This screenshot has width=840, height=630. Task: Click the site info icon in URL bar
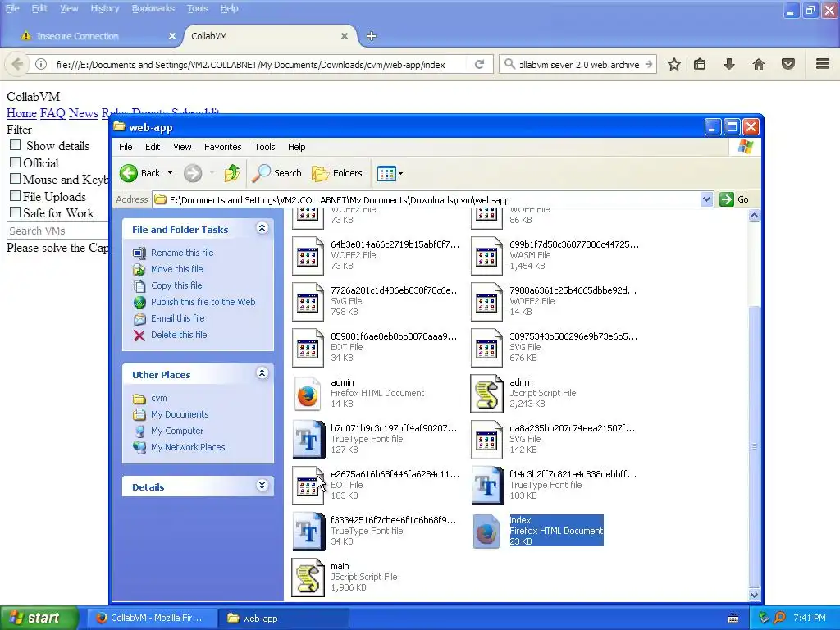click(41, 64)
